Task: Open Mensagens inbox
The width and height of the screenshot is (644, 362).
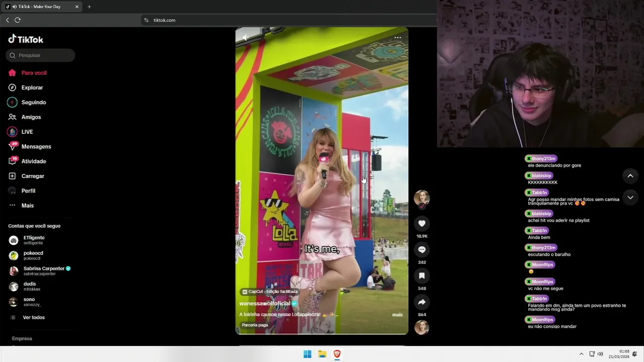Action: 30,146
